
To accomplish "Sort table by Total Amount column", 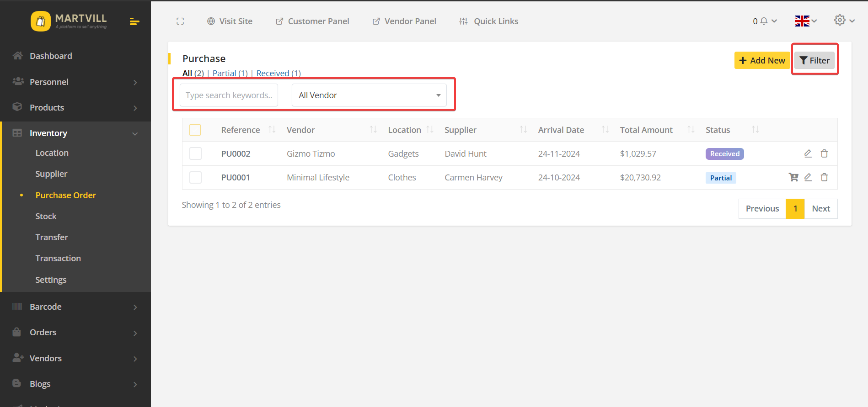I will coord(646,130).
